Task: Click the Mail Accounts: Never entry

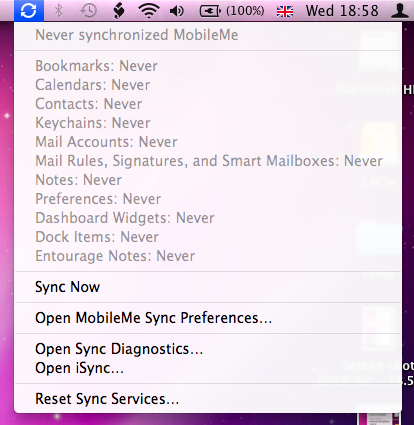Action: [208, 142]
